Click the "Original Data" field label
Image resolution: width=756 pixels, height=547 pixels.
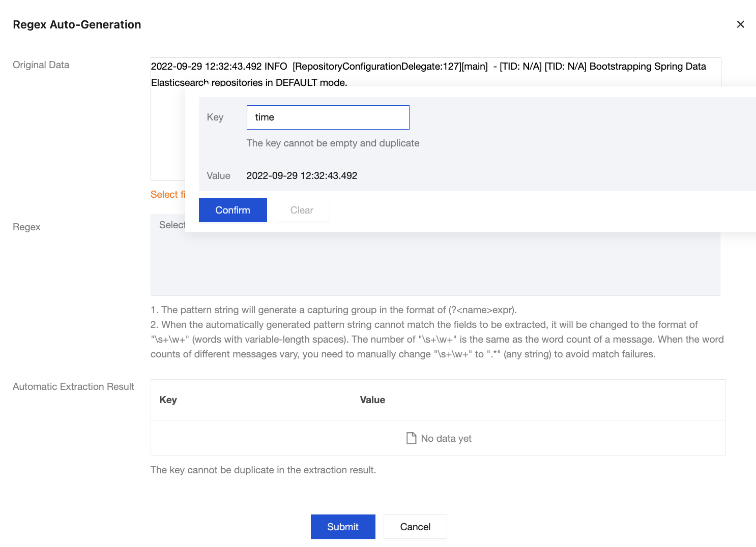click(x=41, y=65)
